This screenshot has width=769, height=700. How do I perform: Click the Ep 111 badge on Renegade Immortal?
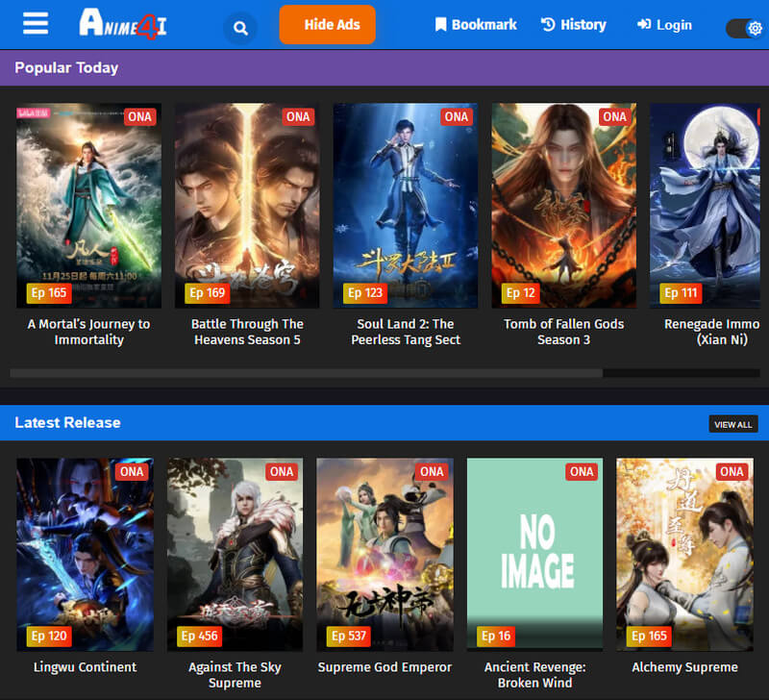tap(681, 293)
